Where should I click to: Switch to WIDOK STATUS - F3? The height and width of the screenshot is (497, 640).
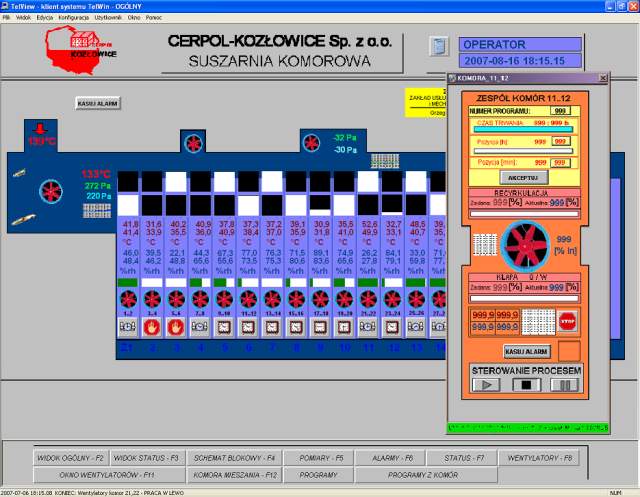tap(146, 458)
